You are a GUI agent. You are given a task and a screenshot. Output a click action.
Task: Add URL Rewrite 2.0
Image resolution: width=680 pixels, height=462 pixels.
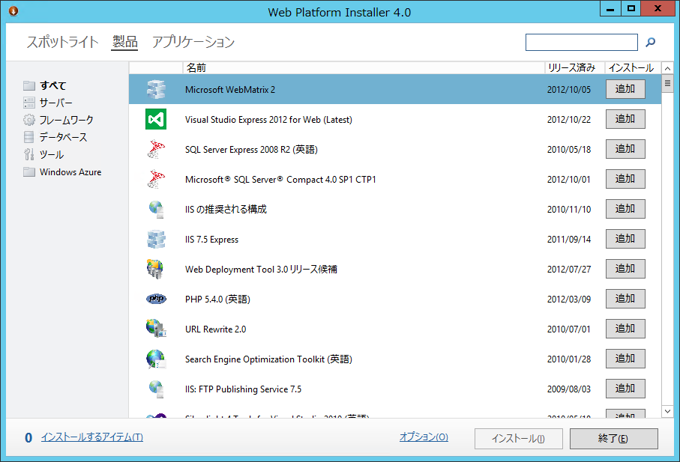point(625,329)
